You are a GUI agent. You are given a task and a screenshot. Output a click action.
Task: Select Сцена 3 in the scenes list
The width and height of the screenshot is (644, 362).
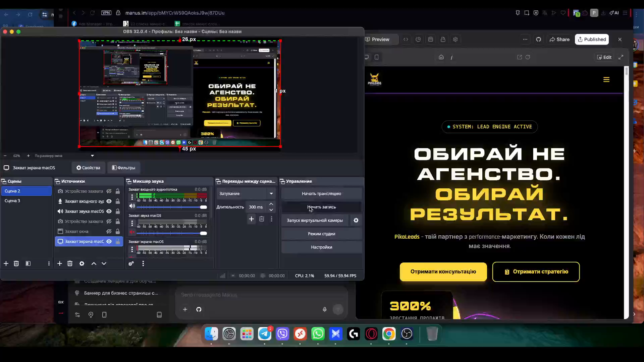point(12,200)
